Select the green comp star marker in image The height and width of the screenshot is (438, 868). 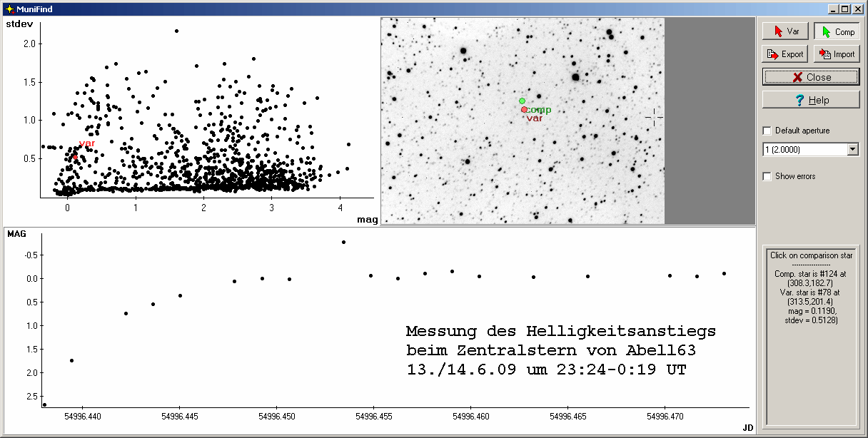(x=522, y=101)
